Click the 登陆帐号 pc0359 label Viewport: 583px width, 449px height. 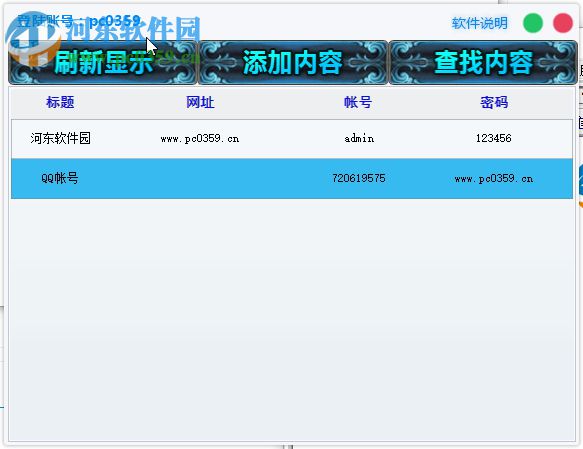point(79,21)
